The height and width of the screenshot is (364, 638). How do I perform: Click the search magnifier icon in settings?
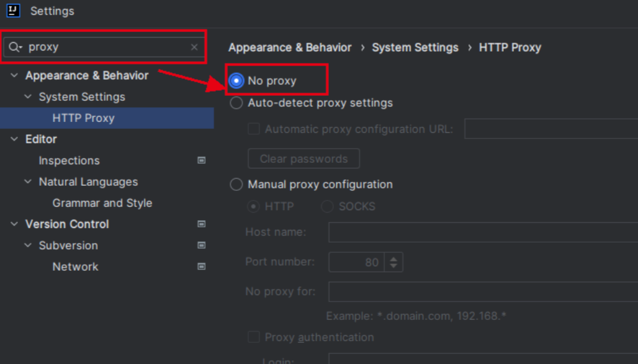(x=15, y=47)
